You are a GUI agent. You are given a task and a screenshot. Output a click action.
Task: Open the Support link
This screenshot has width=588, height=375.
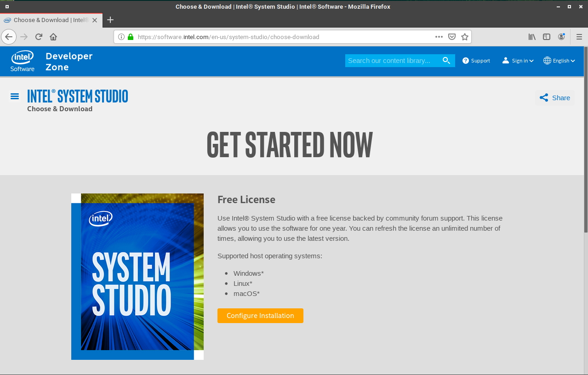tap(480, 61)
